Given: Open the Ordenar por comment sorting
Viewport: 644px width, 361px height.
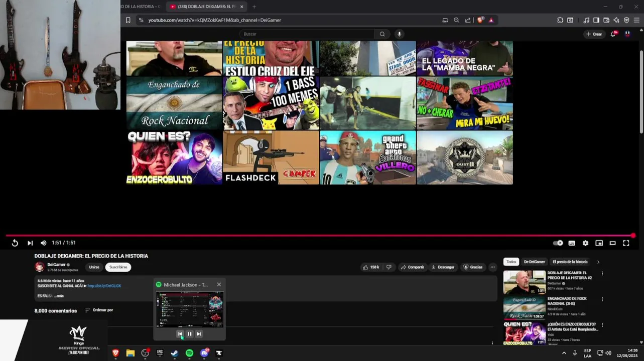Looking at the screenshot, I should tap(99, 310).
